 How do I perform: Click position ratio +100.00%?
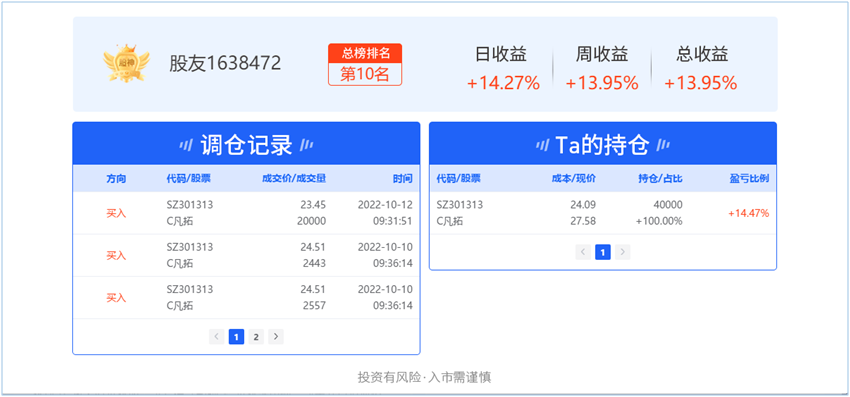[659, 221]
